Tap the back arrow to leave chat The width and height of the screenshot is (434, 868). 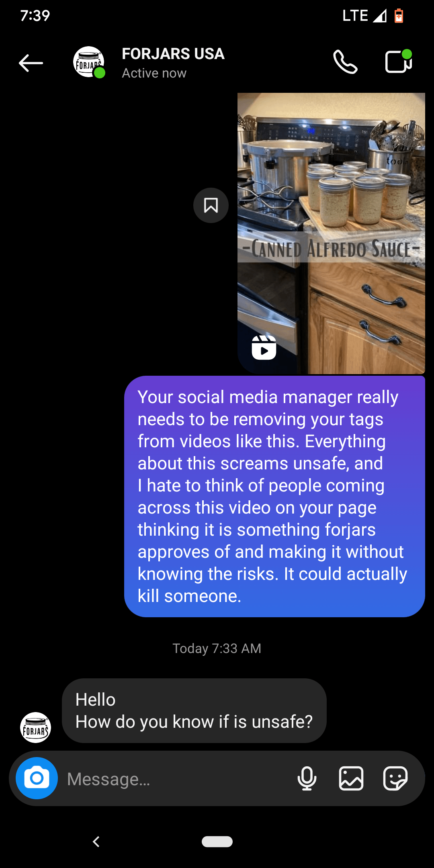31,63
